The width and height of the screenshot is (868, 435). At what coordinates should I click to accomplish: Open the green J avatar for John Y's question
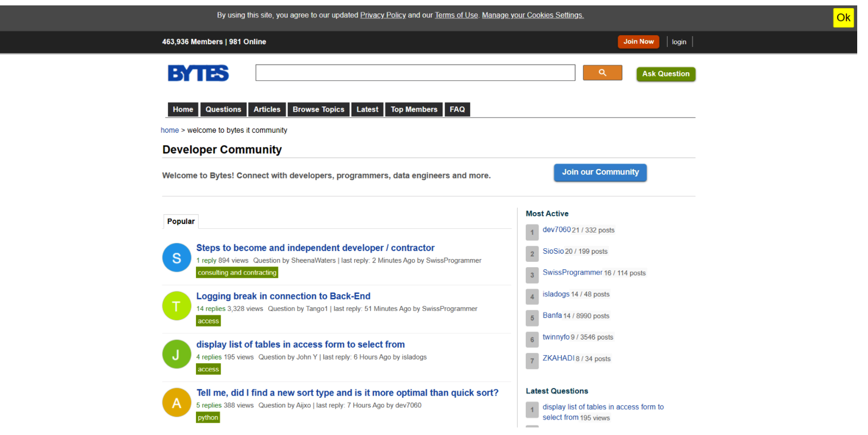point(177,355)
